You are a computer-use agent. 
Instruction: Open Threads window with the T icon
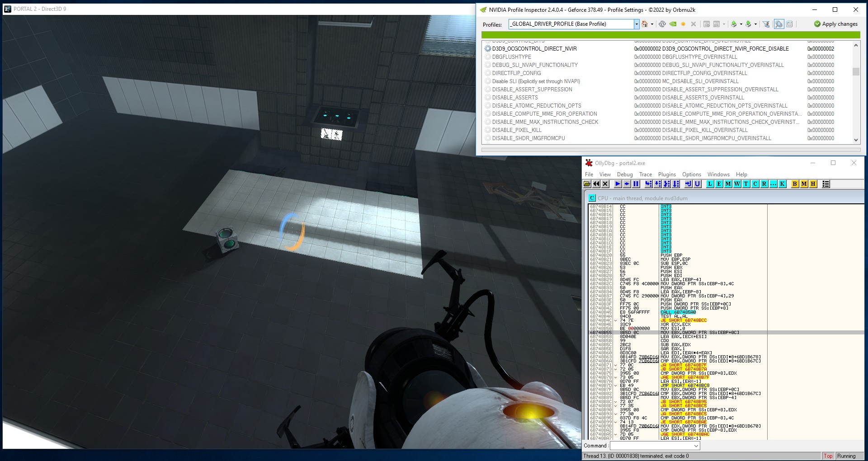tap(746, 184)
